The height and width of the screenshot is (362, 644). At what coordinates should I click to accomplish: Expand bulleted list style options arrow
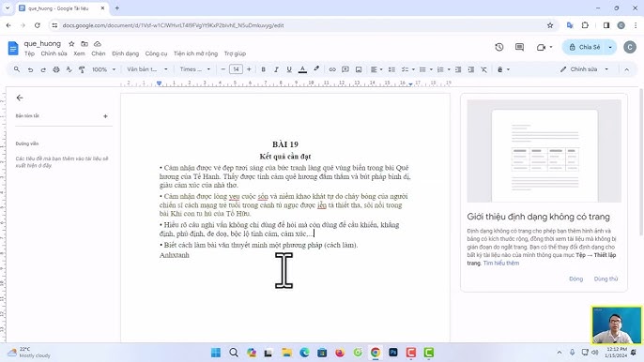tap(431, 69)
